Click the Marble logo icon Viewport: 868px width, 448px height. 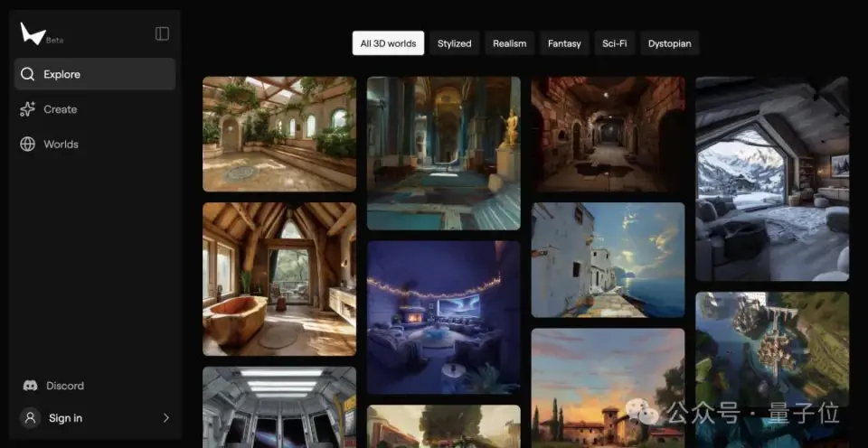(x=33, y=33)
